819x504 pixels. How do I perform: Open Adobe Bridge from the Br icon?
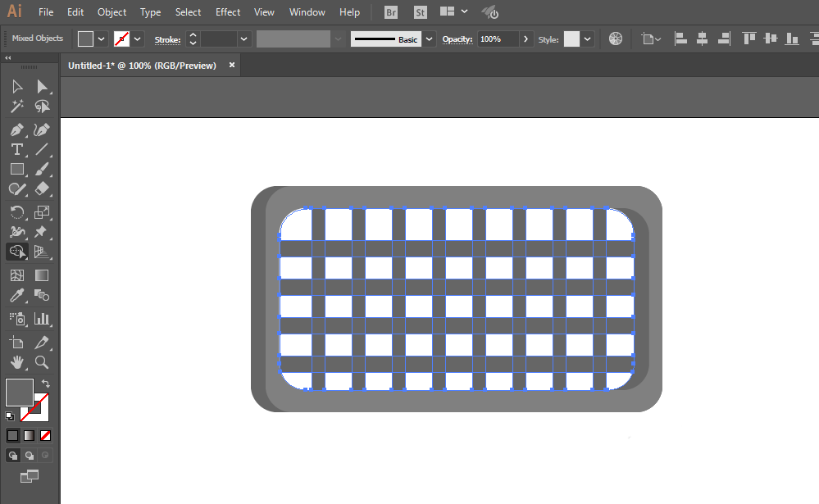pos(391,12)
